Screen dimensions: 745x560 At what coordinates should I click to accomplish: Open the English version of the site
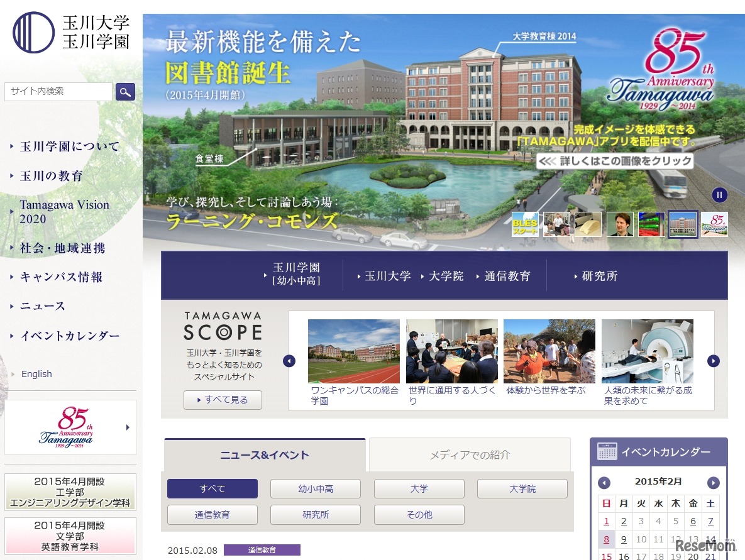[x=36, y=373]
